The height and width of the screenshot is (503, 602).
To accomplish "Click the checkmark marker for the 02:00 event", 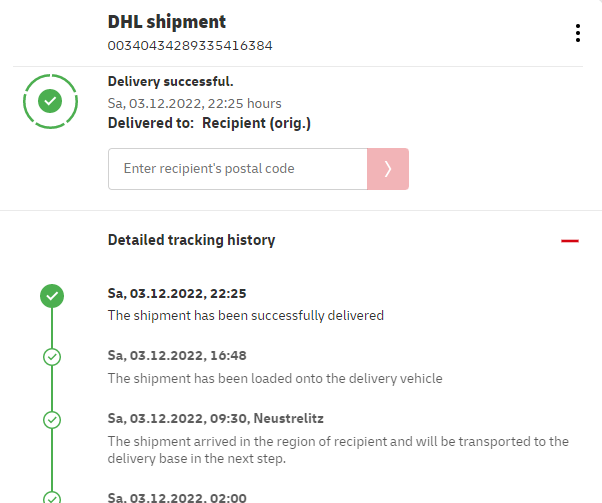I will tap(52, 496).
